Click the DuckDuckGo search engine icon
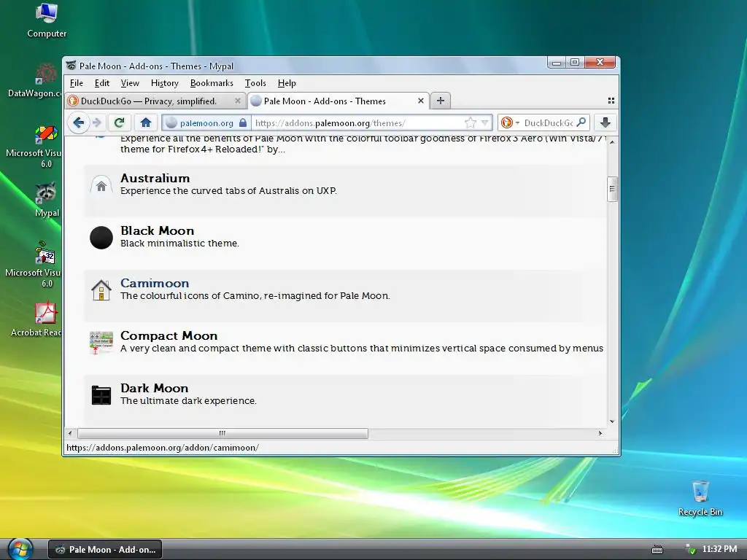This screenshot has height=560, width=747. [506, 122]
